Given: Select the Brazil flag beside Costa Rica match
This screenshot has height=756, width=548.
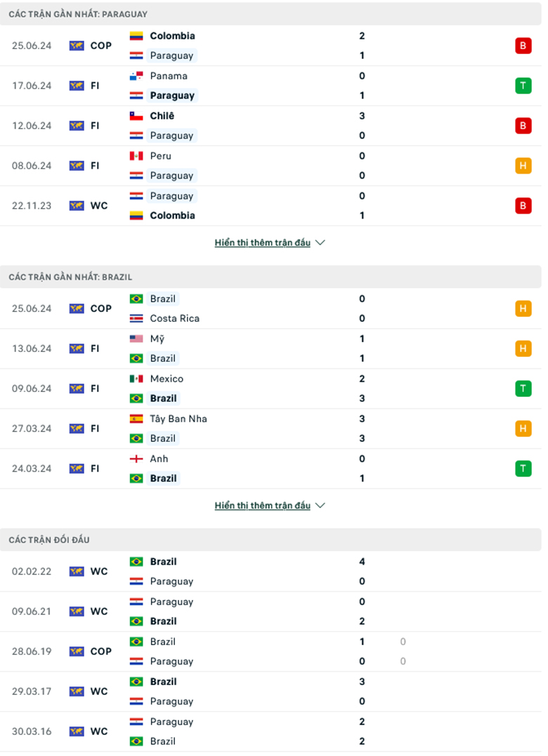Looking at the screenshot, I should pos(135,299).
